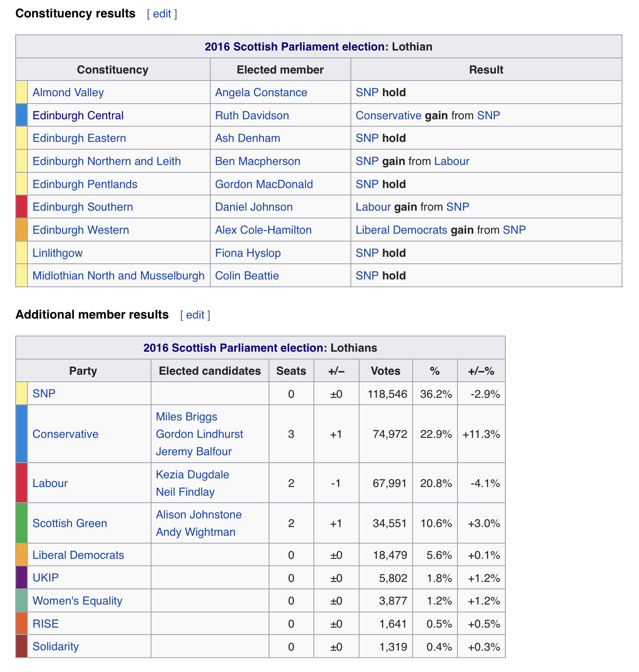The image size is (639, 672).
Task: Click Labour link in Edinburgh Southern result
Action: [373, 207]
